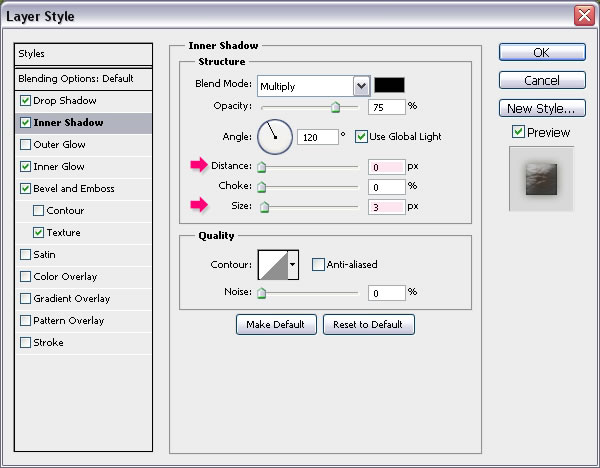Enable the Pattern Overlay checkbox
This screenshot has width=600, height=468.
(x=25, y=321)
